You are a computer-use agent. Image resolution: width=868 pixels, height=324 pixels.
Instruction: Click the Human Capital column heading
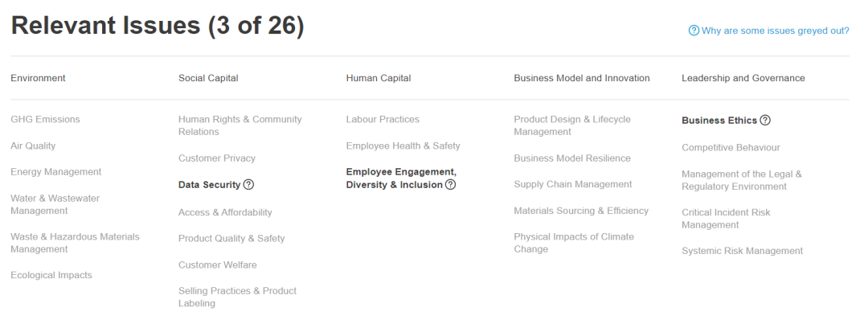click(x=378, y=78)
